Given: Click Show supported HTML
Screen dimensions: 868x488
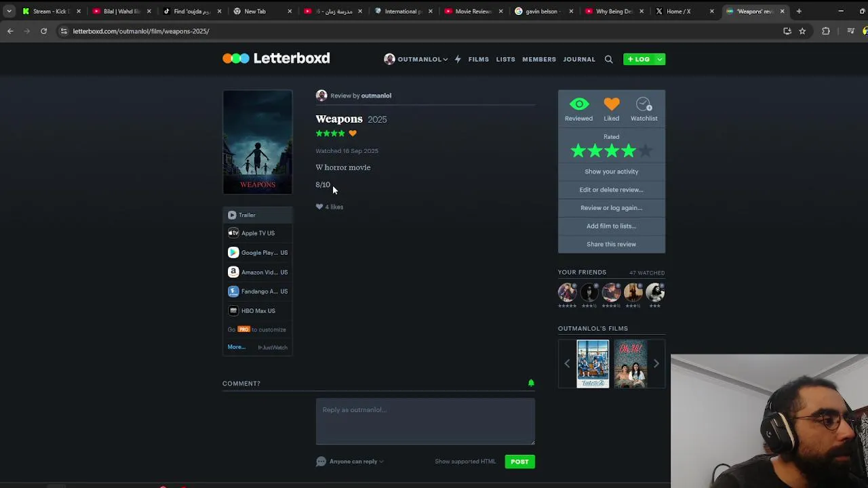Looking at the screenshot, I should pyautogui.click(x=465, y=462).
